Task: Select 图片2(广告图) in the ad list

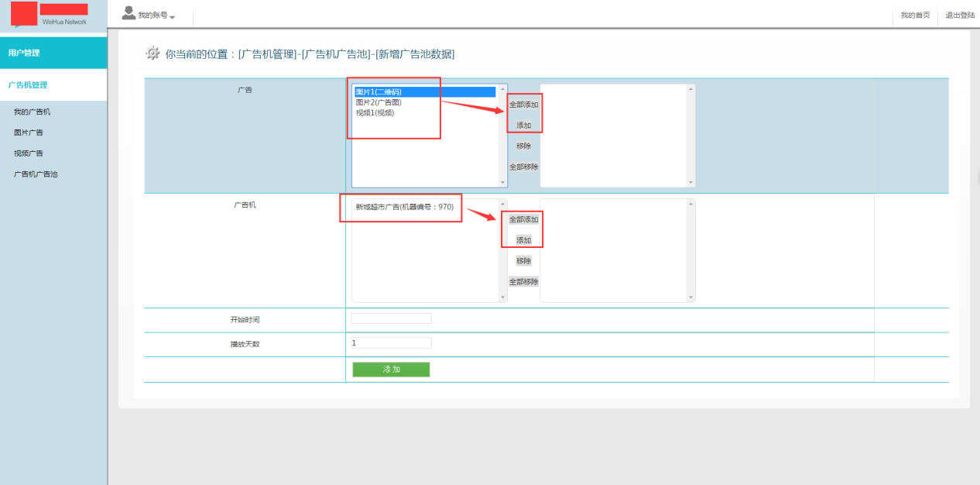Action: pyautogui.click(x=379, y=102)
